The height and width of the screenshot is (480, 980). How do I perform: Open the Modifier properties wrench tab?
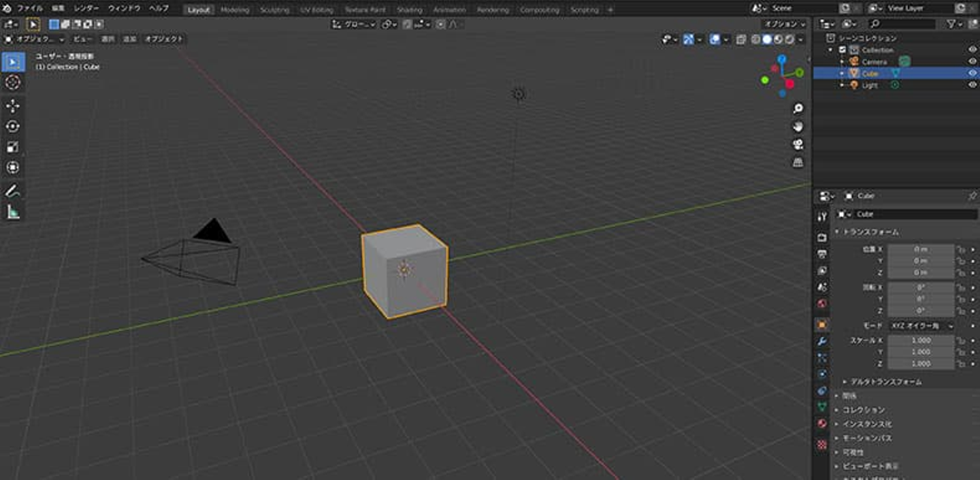click(822, 341)
